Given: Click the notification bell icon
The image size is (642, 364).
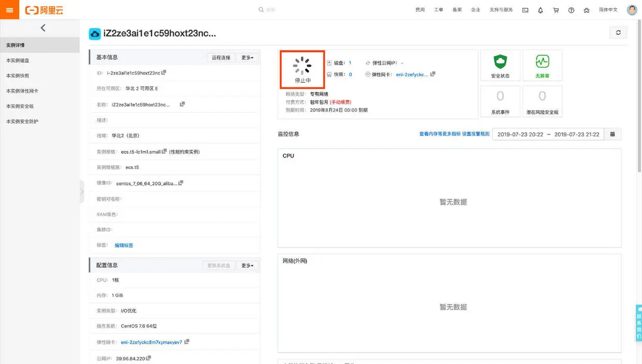Looking at the screenshot, I should (x=541, y=10).
